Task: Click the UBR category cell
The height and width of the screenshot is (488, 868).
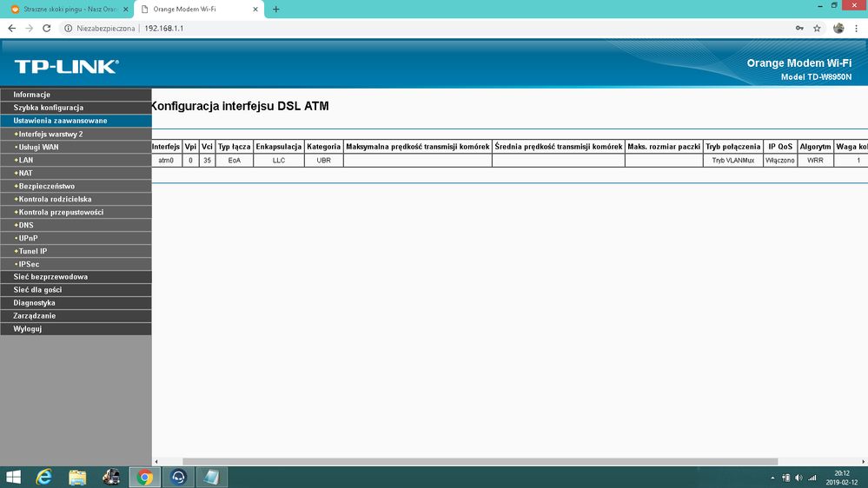Action: pos(324,161)
